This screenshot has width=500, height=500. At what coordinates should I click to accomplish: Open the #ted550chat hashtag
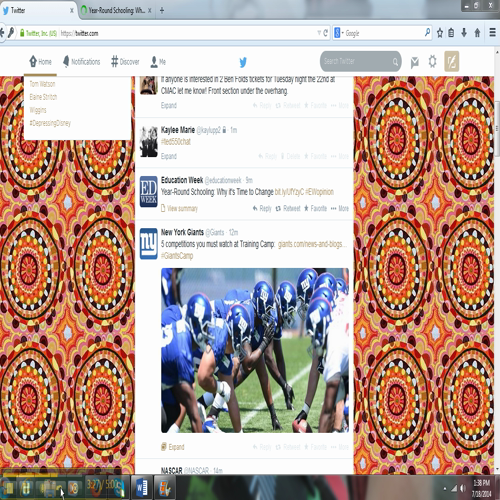tap(176, 142)
